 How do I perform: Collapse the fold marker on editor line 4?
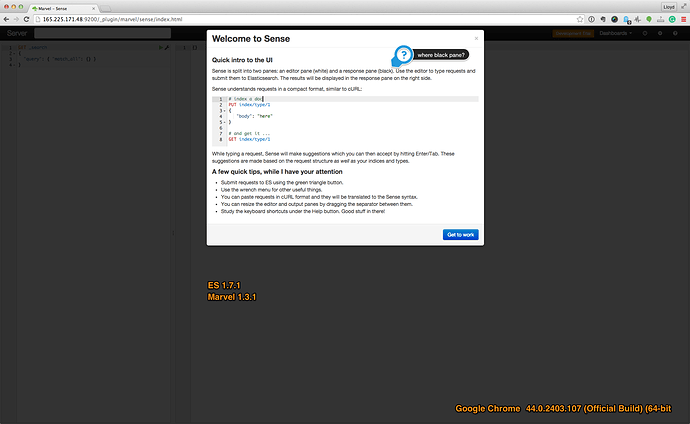pos(15,65)
